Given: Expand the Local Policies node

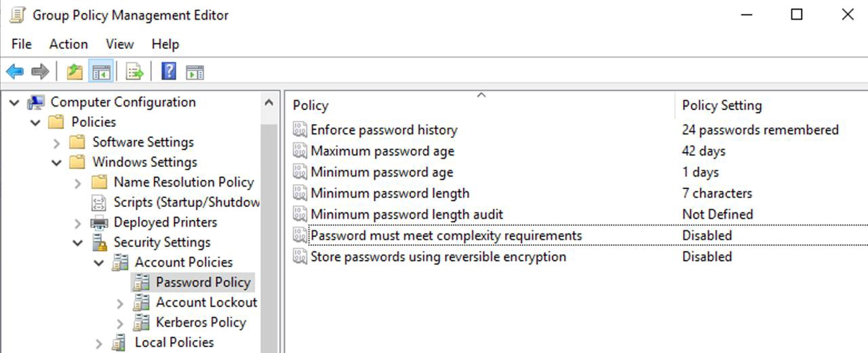Looking at the screenshot, I should tap(99, 343).
